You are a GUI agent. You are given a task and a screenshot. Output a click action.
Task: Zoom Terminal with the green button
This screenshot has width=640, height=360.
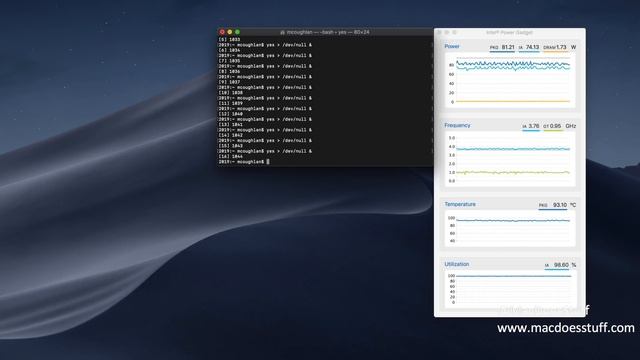pyautogui.click(x=238, y=32)
